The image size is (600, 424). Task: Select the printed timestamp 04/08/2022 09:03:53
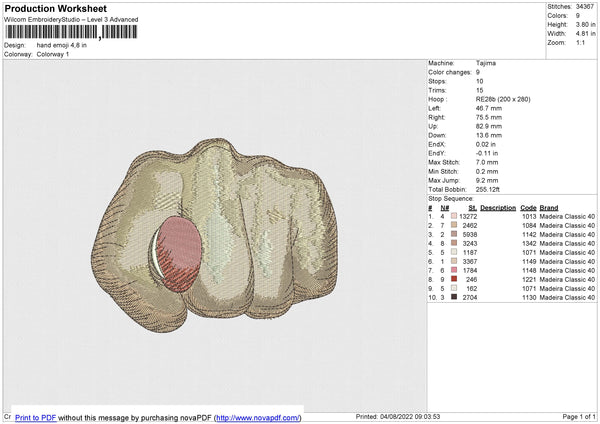coord(410,416)
